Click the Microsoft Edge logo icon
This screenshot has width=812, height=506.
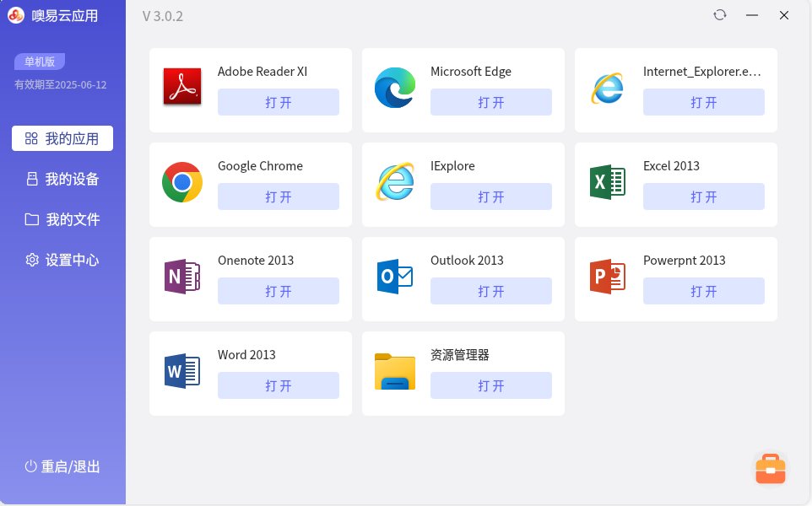[x=395, y=88]
